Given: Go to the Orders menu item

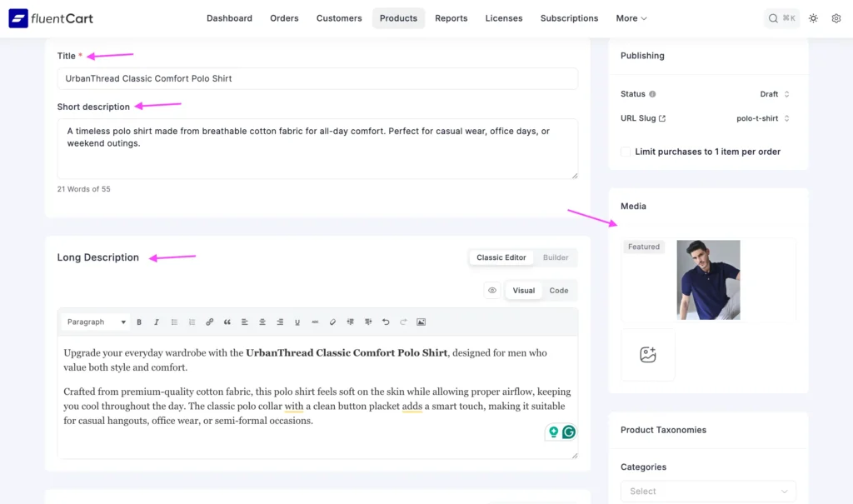Looking at the screenshot, I should click(x=284, y=17).
